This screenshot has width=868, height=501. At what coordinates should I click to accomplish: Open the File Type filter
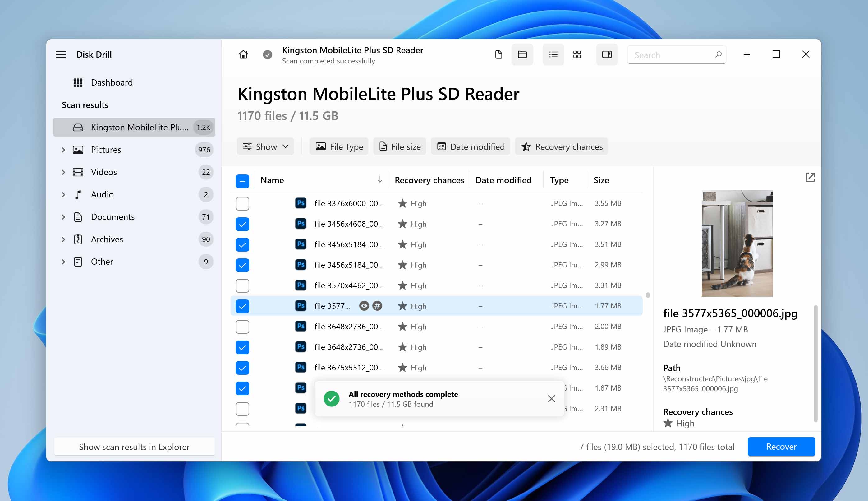339,146
